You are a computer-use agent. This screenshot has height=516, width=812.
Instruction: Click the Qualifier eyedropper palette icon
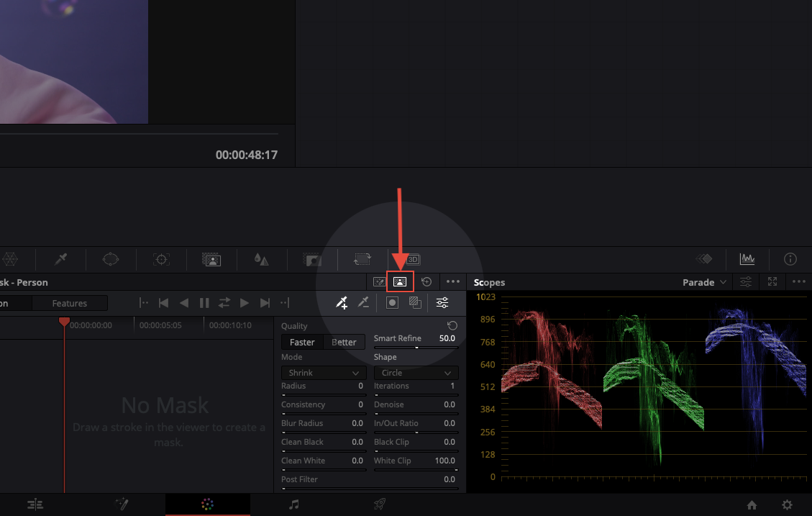(x=62, y=259)
